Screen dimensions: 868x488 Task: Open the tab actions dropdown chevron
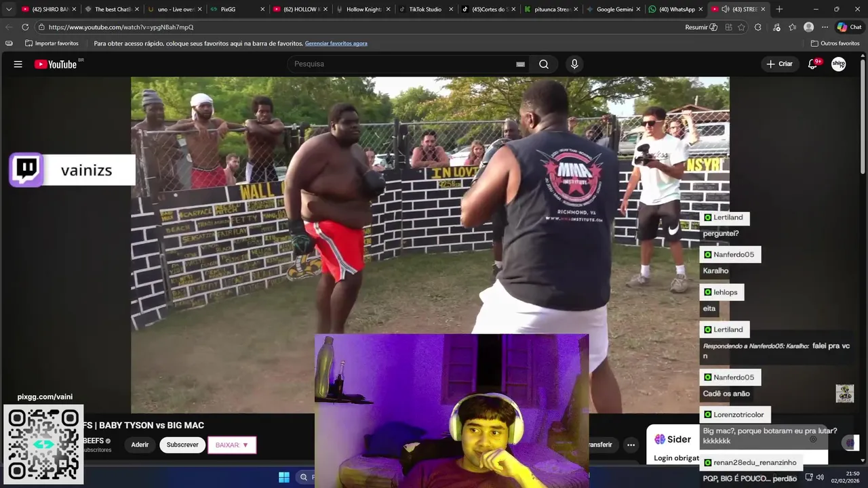point(9,9)
